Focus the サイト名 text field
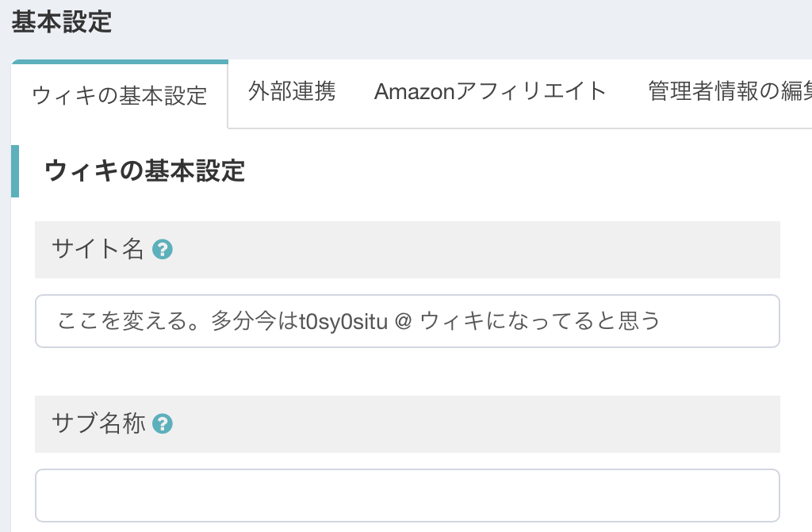 tap(407, 321)
